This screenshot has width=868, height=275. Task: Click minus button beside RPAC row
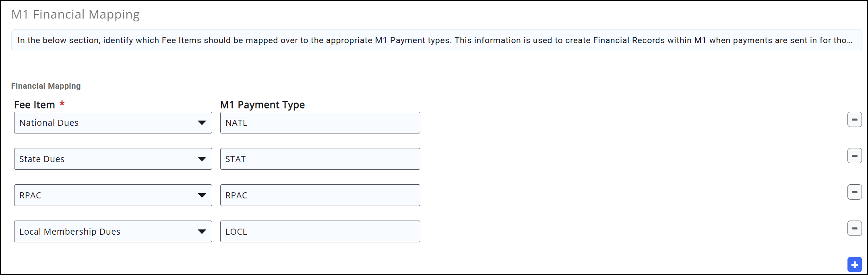click(x=854, y=192)
